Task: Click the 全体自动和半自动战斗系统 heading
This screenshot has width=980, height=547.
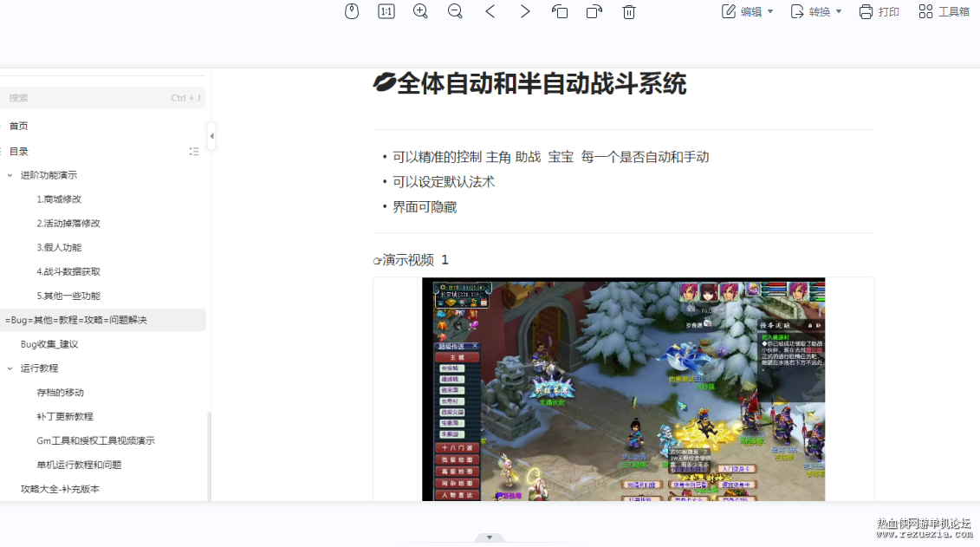Action: click(529, 84)
